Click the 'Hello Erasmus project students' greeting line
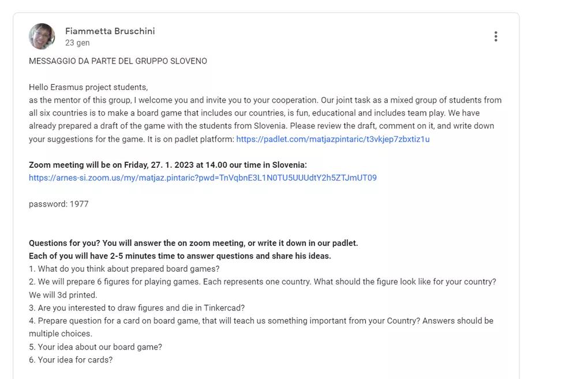588x379 pixels. pyautogui.click(x=88, y=87)
